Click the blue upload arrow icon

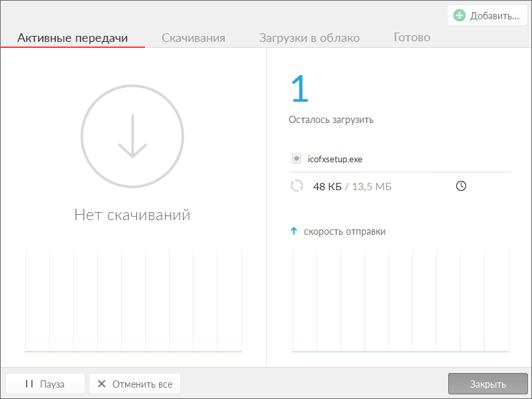(x=293, y=231)
